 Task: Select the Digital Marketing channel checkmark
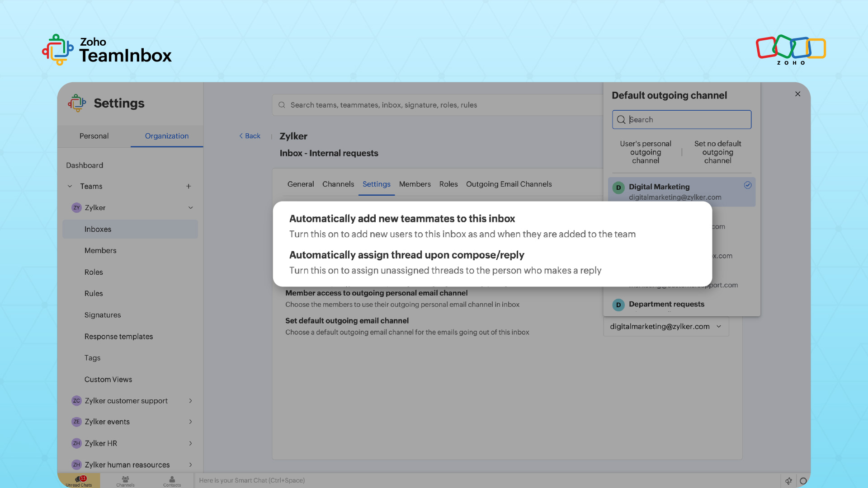pos(747,185)
